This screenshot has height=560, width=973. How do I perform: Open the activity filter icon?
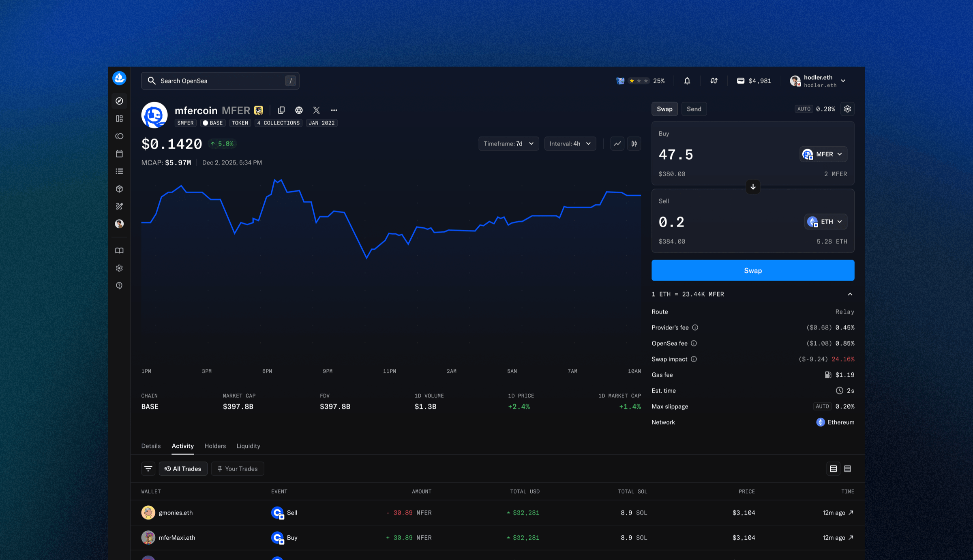148,469
